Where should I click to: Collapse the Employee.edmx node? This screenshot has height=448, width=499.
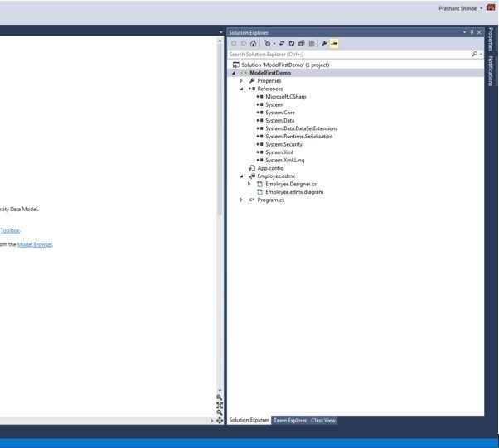click(241, 176)
